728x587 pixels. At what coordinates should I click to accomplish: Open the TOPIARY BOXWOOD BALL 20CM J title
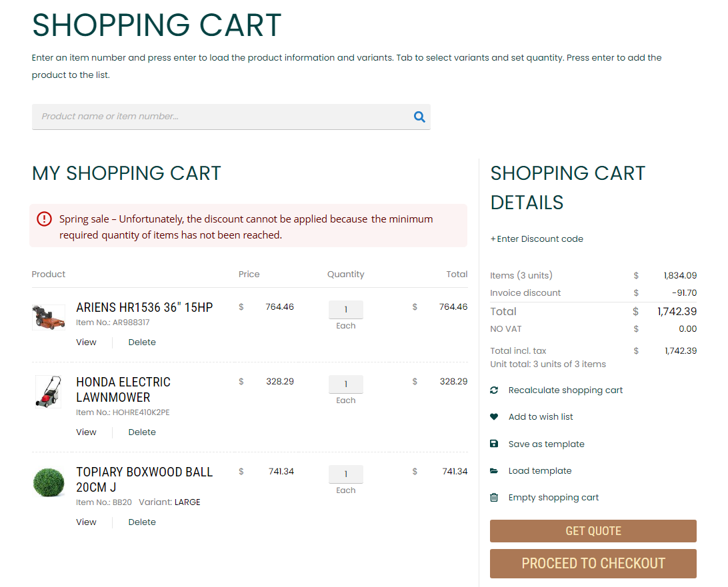tap(145, 480)
